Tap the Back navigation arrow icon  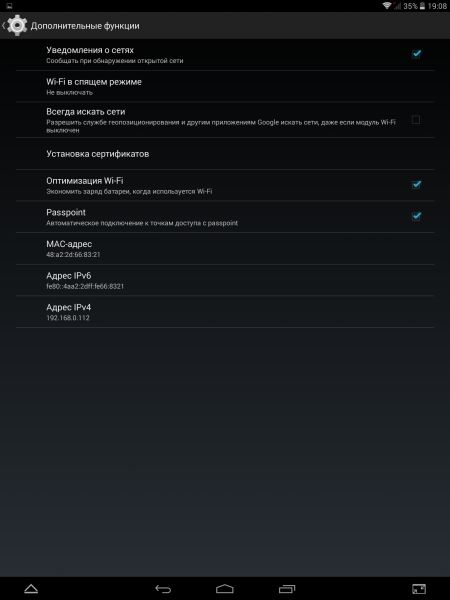tap(163, 589)
